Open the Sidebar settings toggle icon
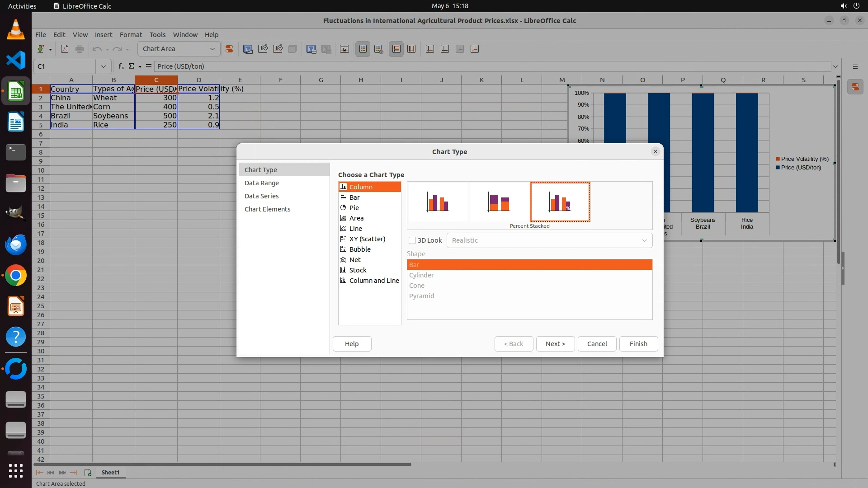The width and height of the screenshot is (868, 488). pos(855,66)
